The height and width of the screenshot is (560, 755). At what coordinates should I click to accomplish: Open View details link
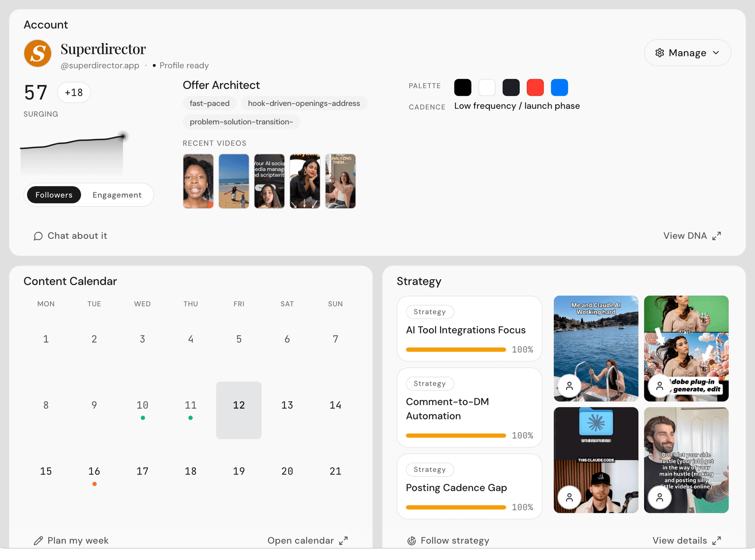point(687,540)
